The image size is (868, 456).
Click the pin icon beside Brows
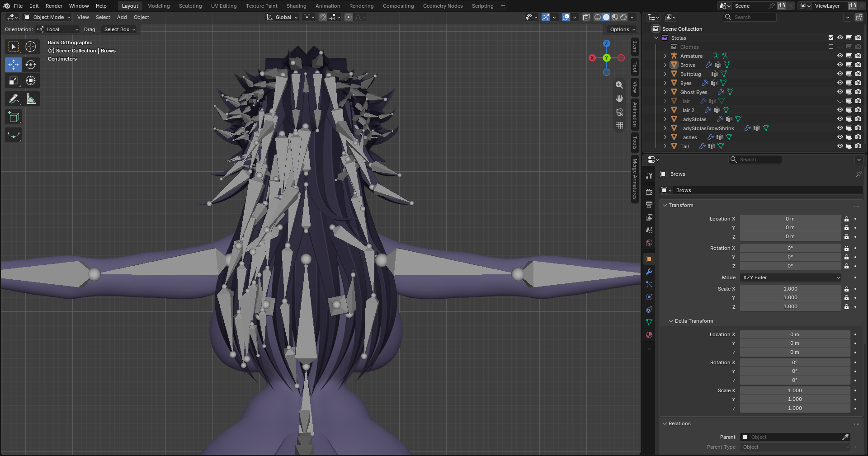pos(859,174)
